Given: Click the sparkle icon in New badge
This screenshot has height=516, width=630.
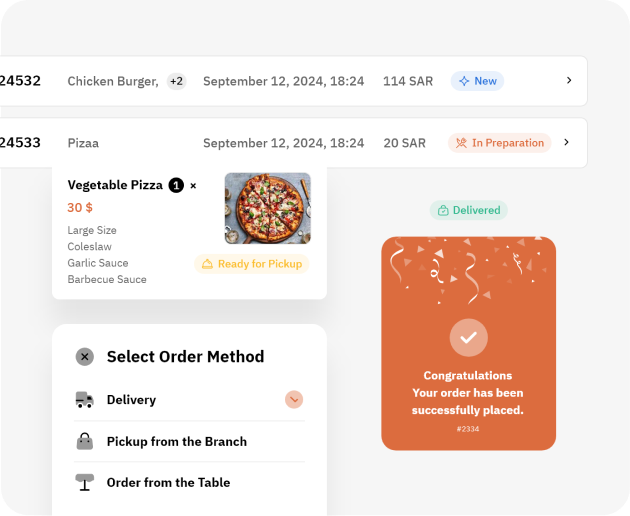Looking at the screenshot, I should click(463, 81).
